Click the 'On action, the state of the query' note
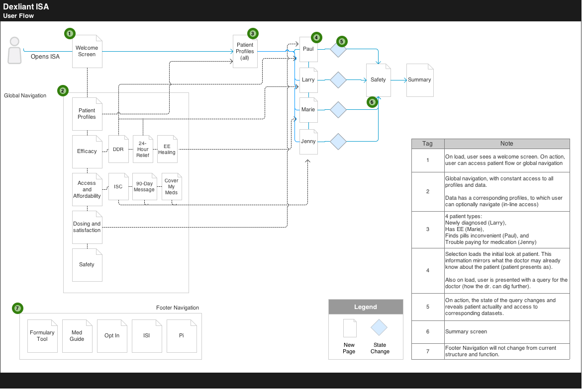 (507, 308)
